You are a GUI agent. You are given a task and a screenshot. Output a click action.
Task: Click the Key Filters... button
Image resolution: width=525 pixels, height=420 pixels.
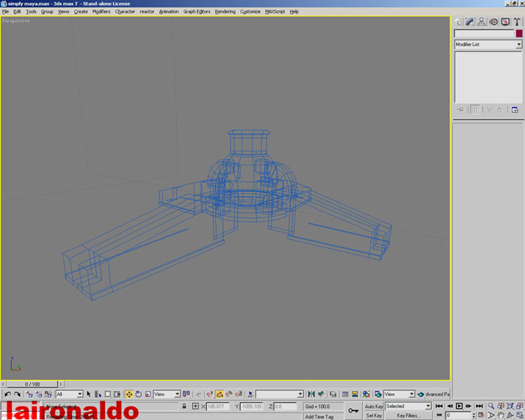click(408, 415)
